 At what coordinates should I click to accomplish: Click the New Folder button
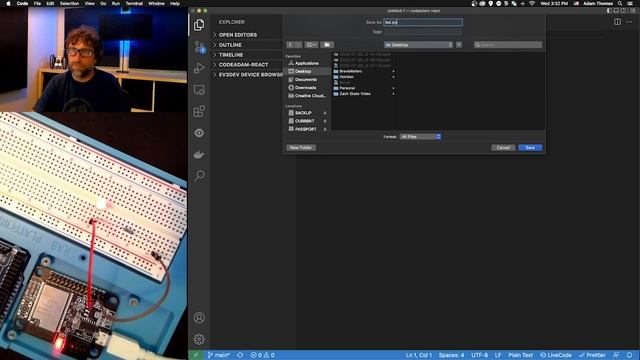coord(301,148)
